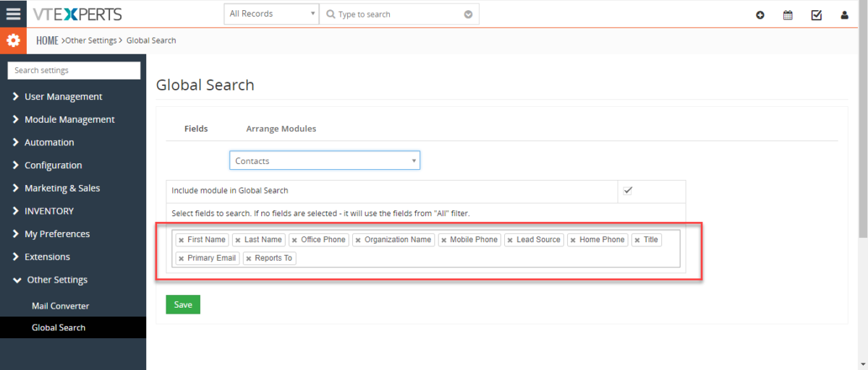Toggle Include module in Global Search checkbox
The image size is (868, 370).
pos(628,191)
